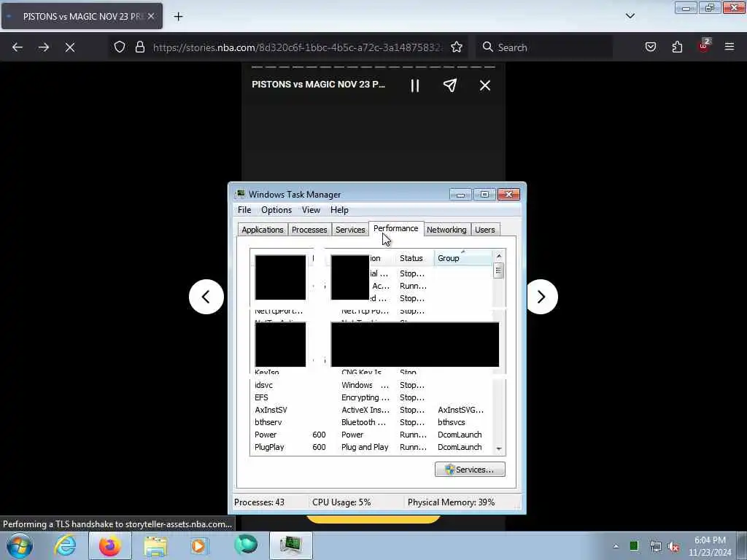The width and height of the screenshot is (747, 560).
Task: Sort services by Group column header
Action: 463,258
